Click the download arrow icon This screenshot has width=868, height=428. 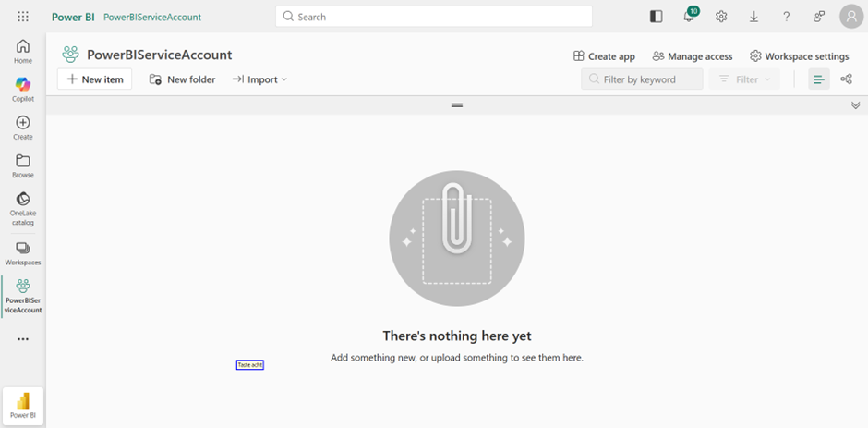click(753, 17)
